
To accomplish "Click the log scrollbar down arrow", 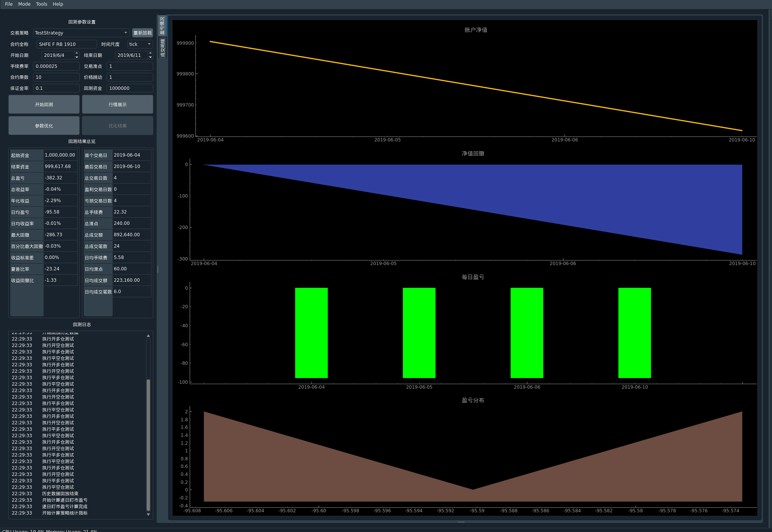I will pyautogui.click(x=148, y=515).
